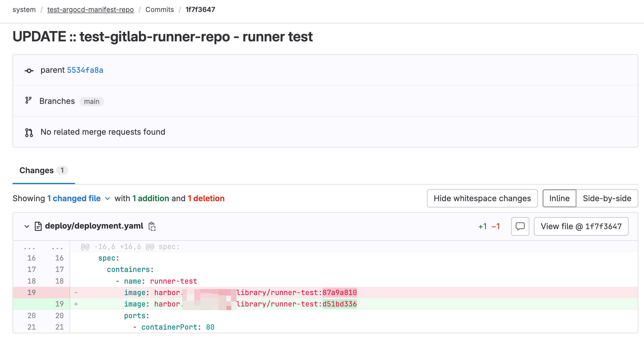Viewport: 644px width, 339px height.
Task: Open the test-argocd-manifest-repo breadcrumb link
Action: coord(90,10)
